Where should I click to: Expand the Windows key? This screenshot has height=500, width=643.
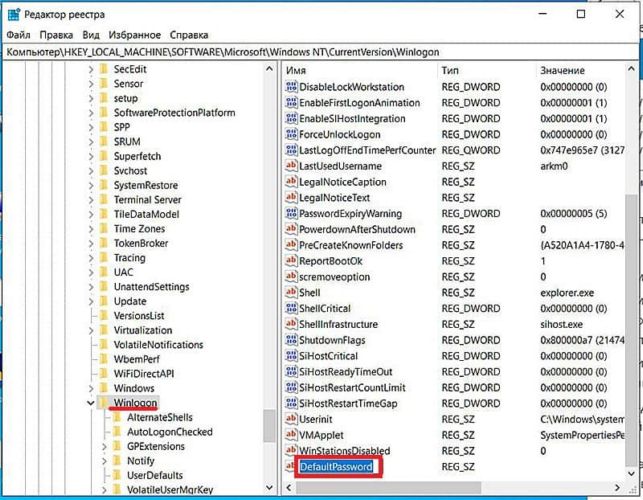91,388
